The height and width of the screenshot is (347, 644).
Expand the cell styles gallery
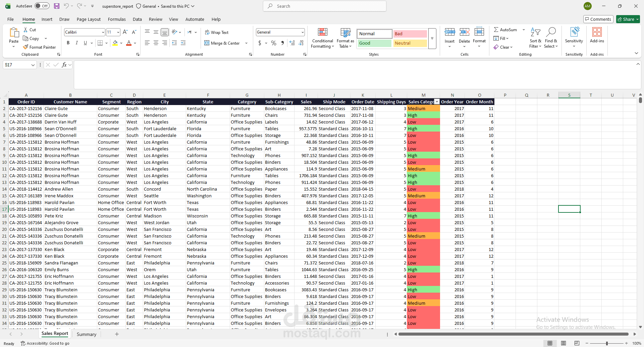pyautogui.click(x=432, y=38)
